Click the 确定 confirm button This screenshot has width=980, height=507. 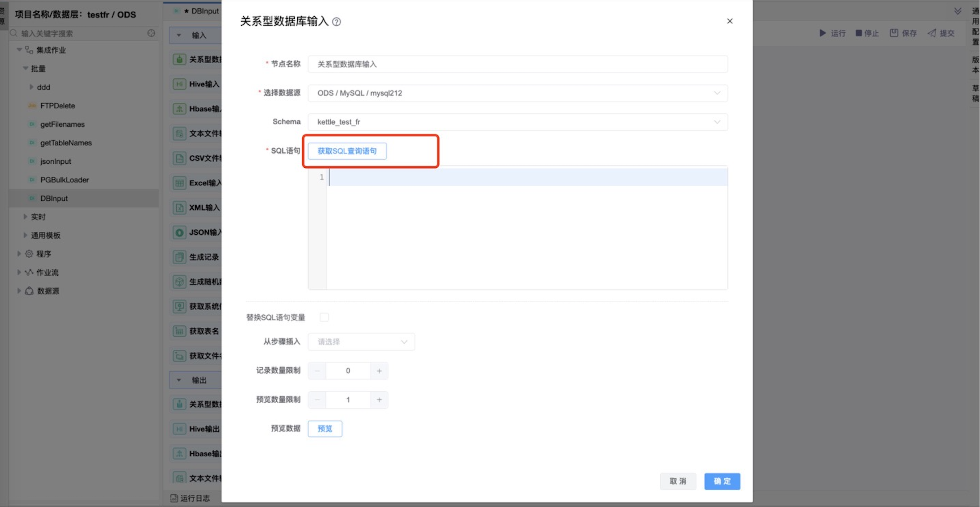click(722, 481)
